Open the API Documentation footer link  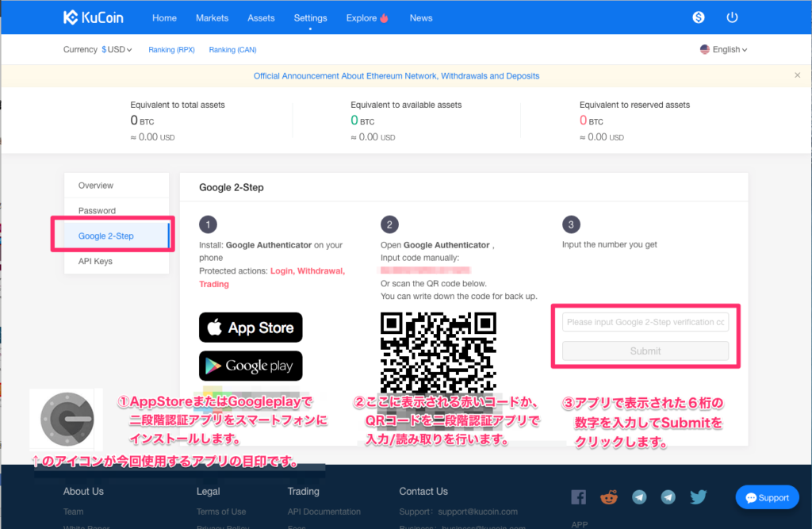pos(324,512)
